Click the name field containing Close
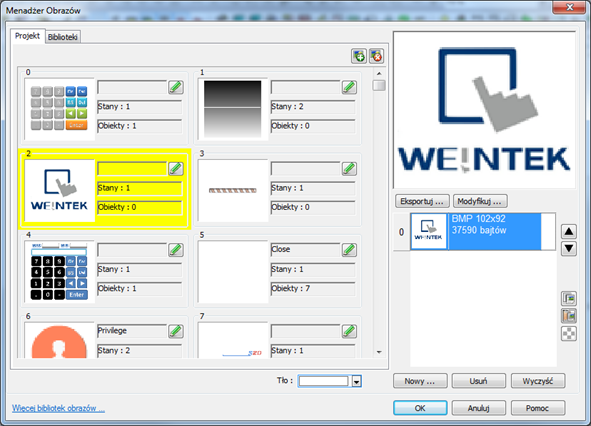Image resolution: width=591 pixels, height=426 pixels. [x=306, y=250]
